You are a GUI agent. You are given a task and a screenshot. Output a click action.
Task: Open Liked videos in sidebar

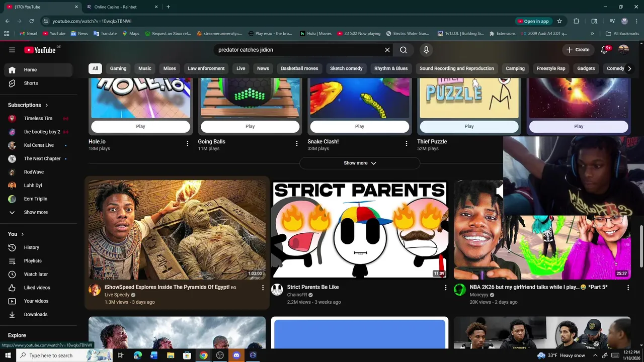38,288
